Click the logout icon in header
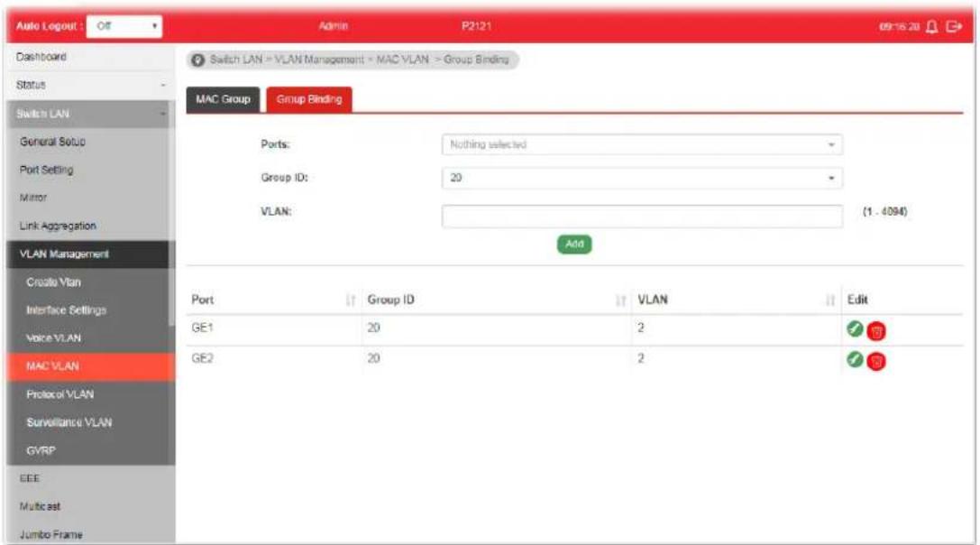The width and height of the screenshot is (980, 545). [954, 26]
